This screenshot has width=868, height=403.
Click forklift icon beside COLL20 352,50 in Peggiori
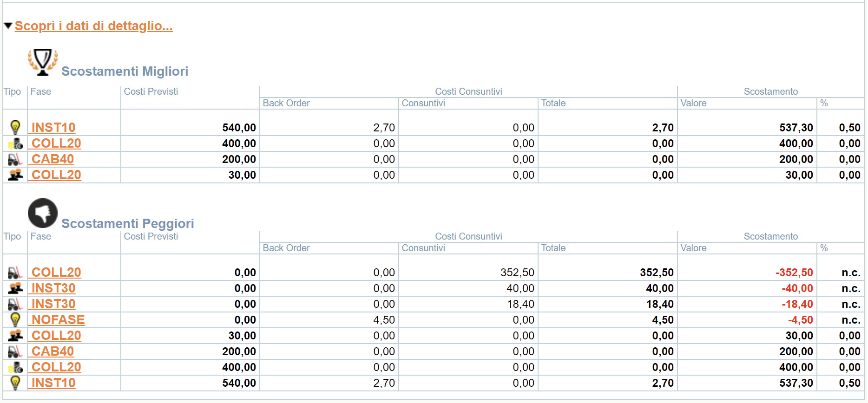[15, 273]
